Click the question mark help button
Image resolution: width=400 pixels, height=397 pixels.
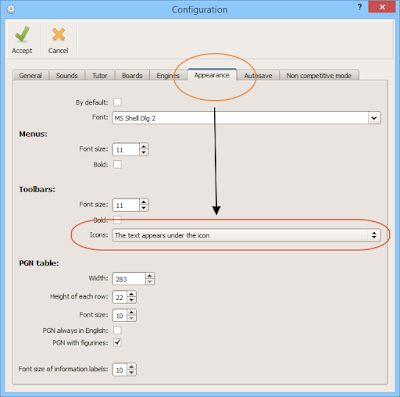coord(360,7)
